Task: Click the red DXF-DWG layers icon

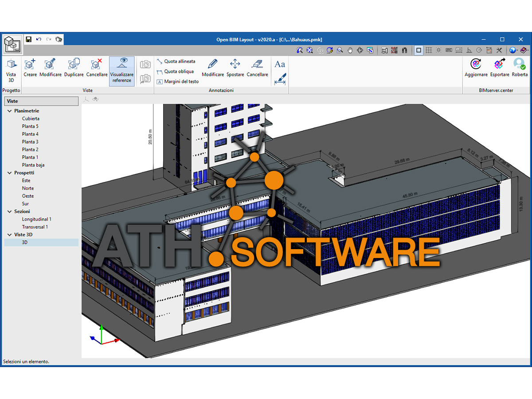Action: coord(394,51)
